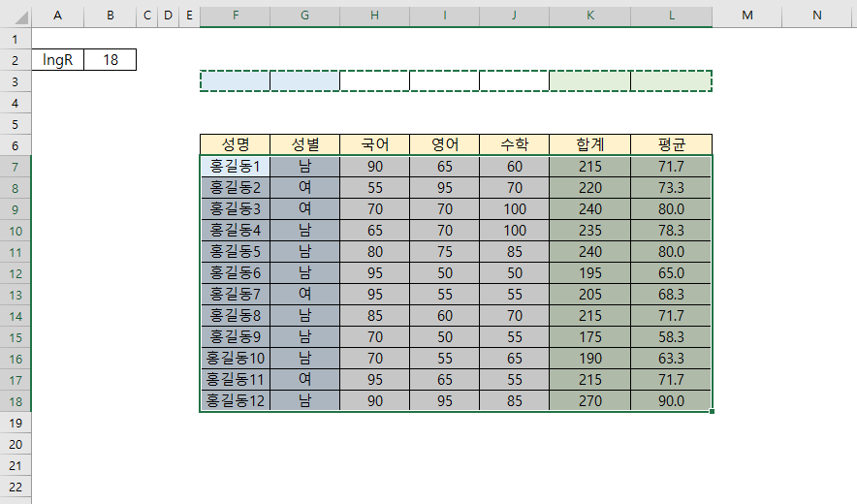Screen dimensions: 857x504
Task: Click the 성별 header cell
Action: [x=305, y=144]
